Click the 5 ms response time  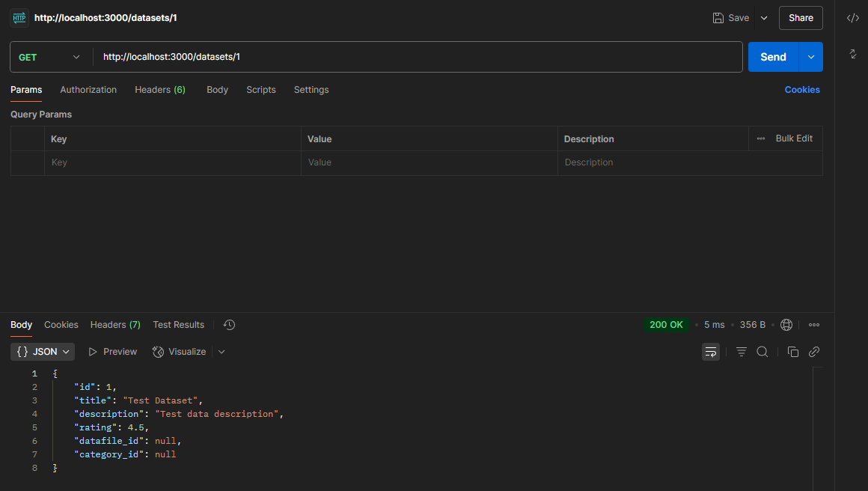714,325
